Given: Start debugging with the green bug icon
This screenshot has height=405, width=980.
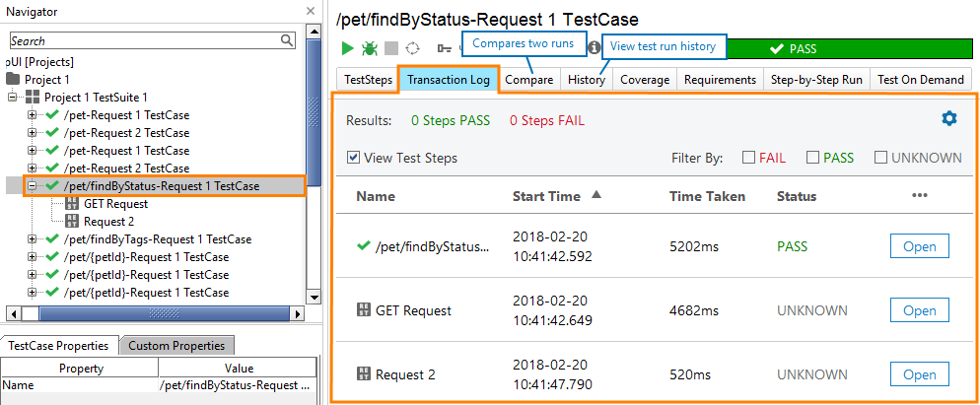Looking at the screenshot, I should point(369,48).
